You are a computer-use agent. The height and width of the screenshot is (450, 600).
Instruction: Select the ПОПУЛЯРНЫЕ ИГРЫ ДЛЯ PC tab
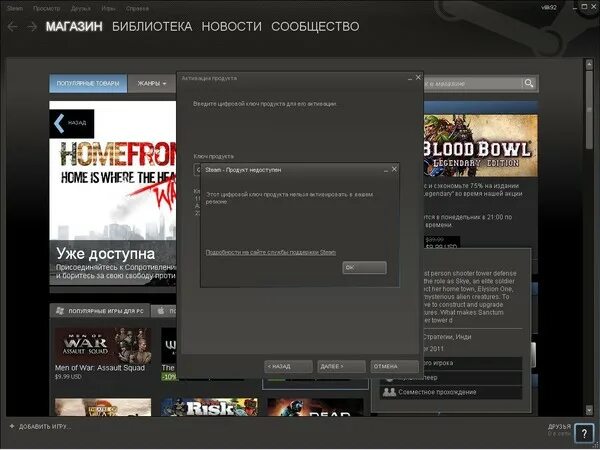pyautogui.click(x=99, y=311)
